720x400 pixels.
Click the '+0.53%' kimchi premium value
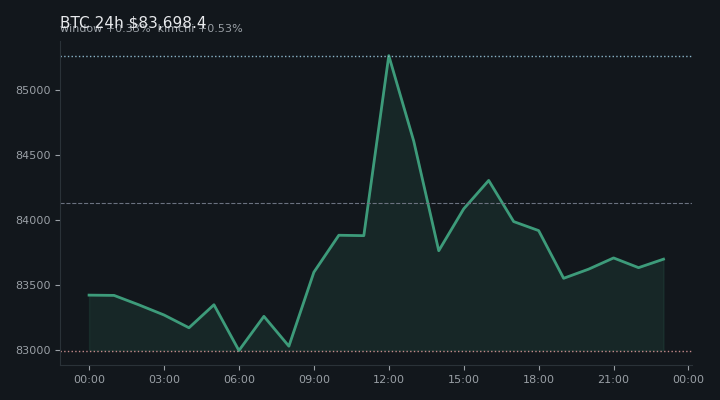pos(221,28)
